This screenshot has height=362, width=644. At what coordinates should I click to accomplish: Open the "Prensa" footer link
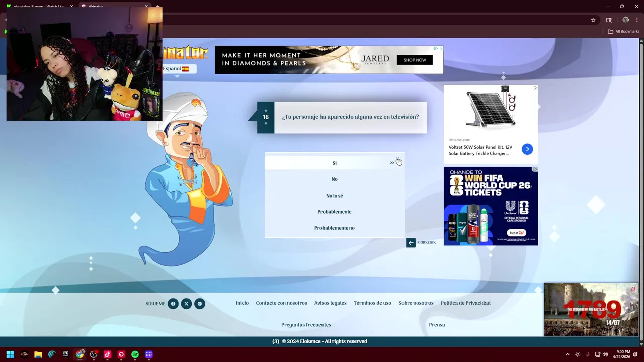[437, 325]
